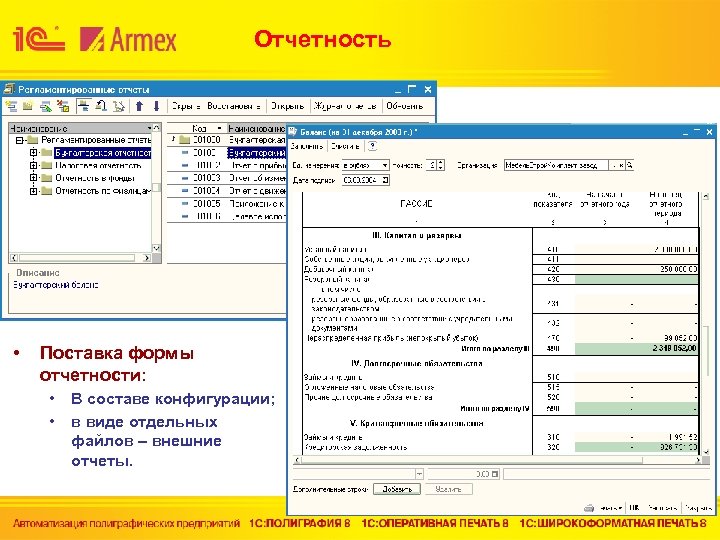720x540 pixels.
Task: Click the Баланс window title icon
Action: coord(293,132)
